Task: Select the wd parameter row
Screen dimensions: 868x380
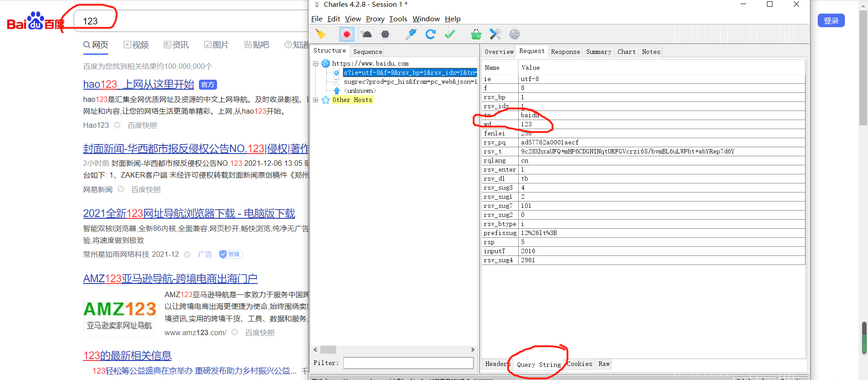Action: tap(643, 124)
